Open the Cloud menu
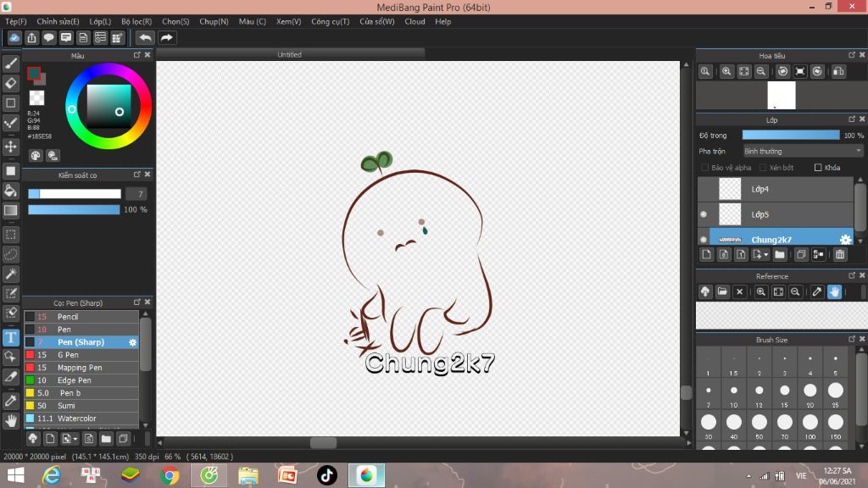 coord(415,21)
